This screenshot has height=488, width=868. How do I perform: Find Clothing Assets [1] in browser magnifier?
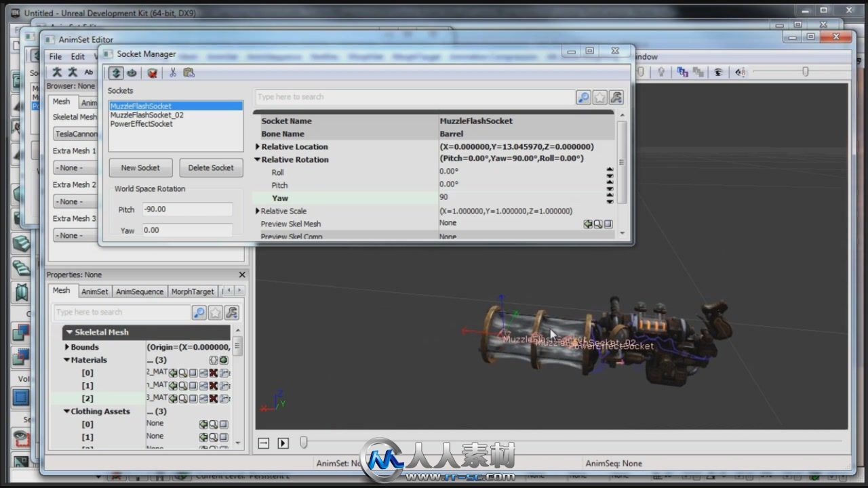click(x=213, y=437)
